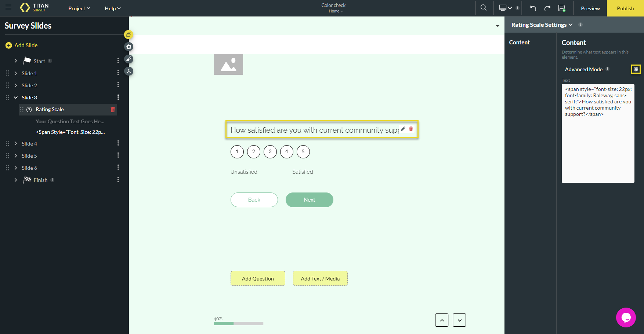This screenshot has height=334, width=644.
Task: Click the Add Question button
Action: click(258, 279)
